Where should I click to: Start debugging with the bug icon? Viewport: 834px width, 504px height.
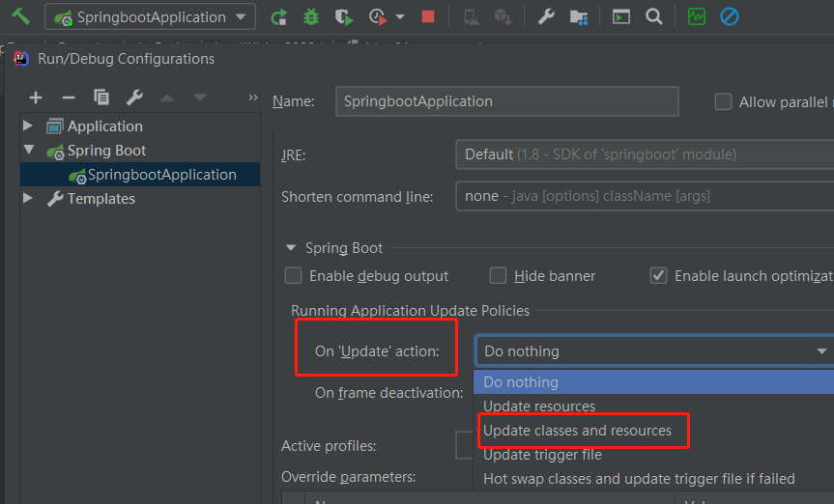311,17
